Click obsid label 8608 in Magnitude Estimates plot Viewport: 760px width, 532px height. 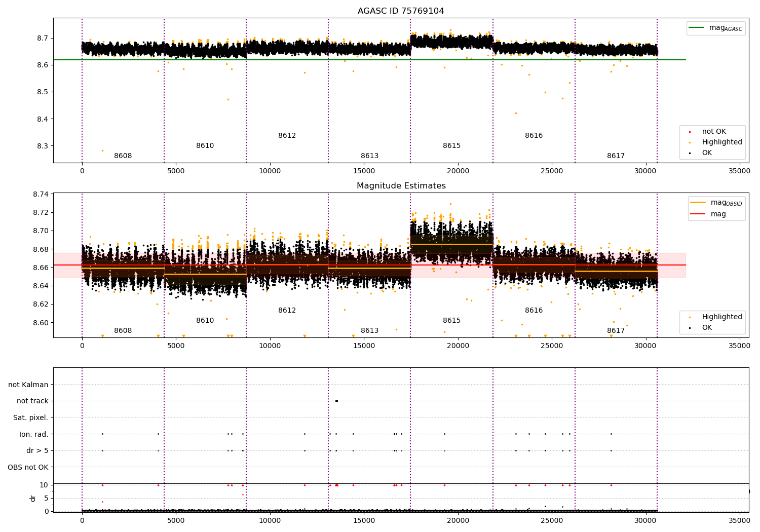tap(123, 331)
